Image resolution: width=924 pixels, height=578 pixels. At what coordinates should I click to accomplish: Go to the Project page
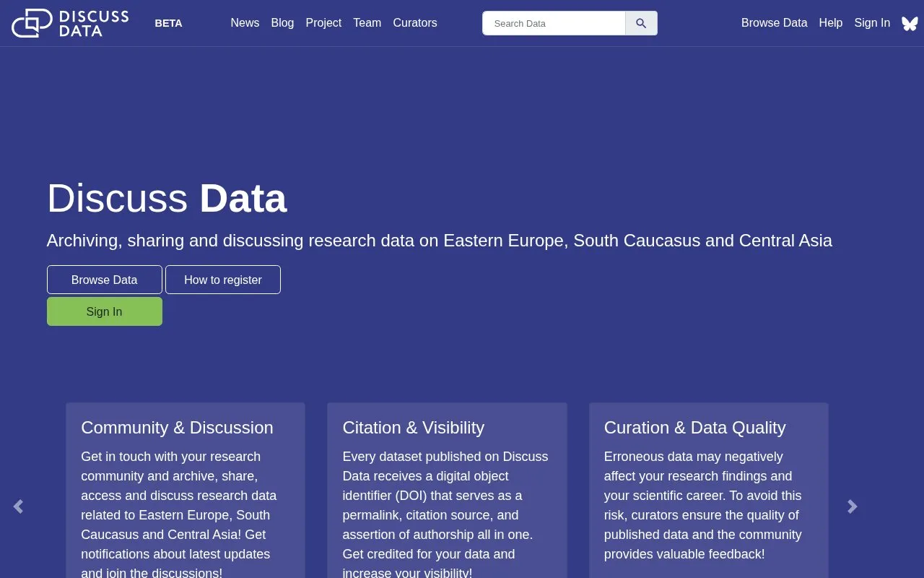[323, 23]
